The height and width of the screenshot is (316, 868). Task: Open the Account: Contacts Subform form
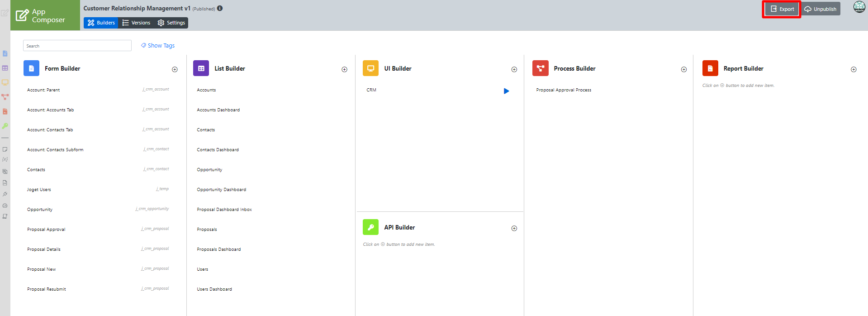coord(55,150)
